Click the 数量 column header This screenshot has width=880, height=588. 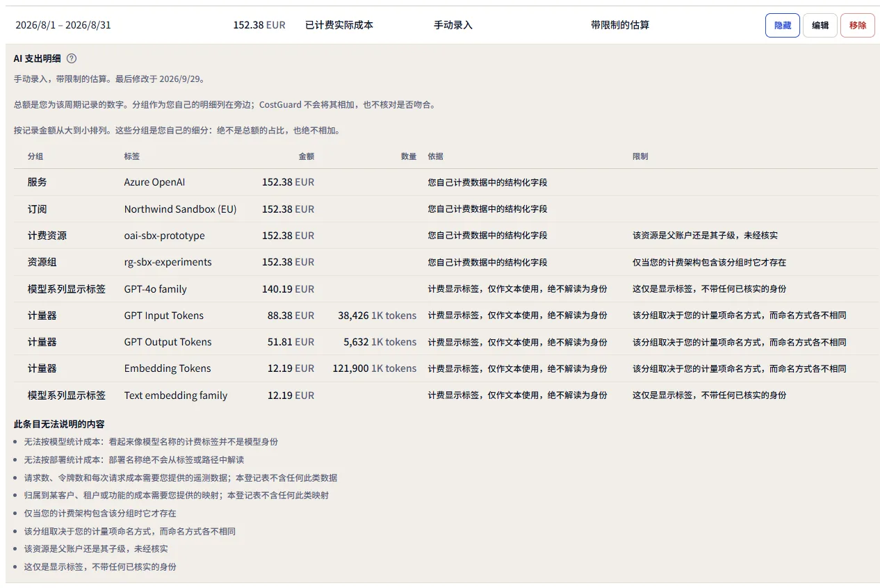(x=409, y=156)
